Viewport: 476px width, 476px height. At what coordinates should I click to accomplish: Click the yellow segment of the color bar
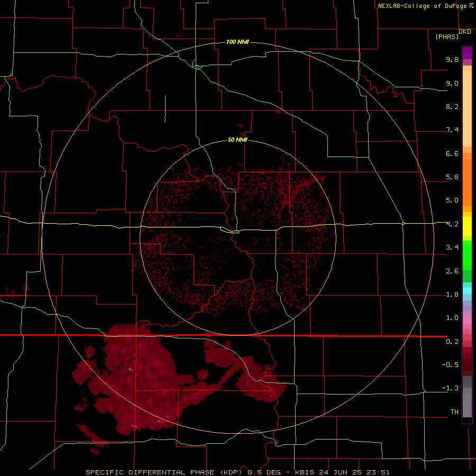coord(467,226)
